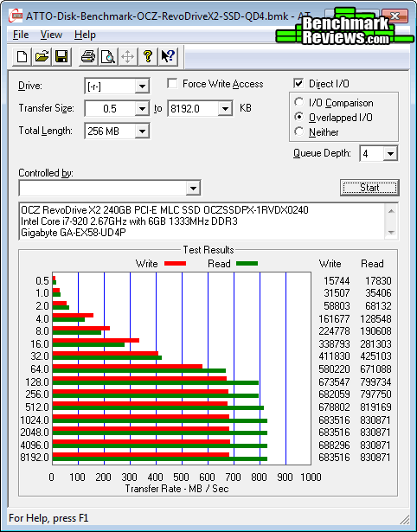417x532 pixels.
Task: Click the write value 338793
Action: [x=334, y=343]
